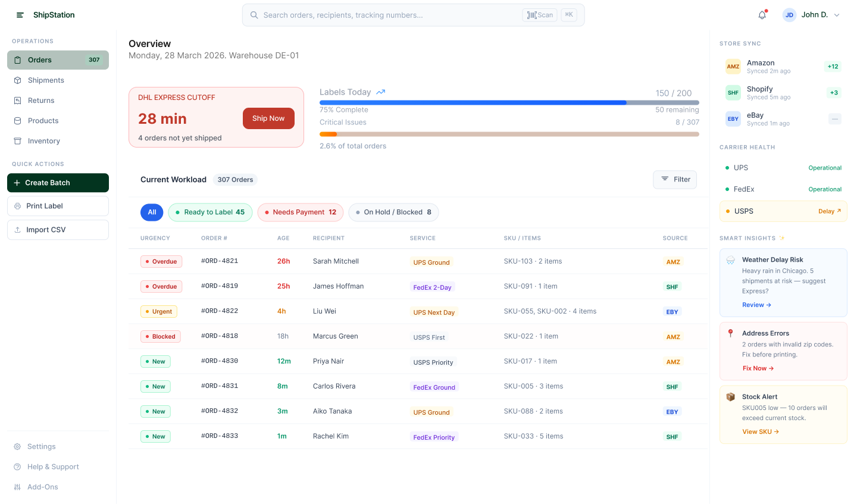Open the John D. account dropdown

pyautogui.click(x=812, y=15)
